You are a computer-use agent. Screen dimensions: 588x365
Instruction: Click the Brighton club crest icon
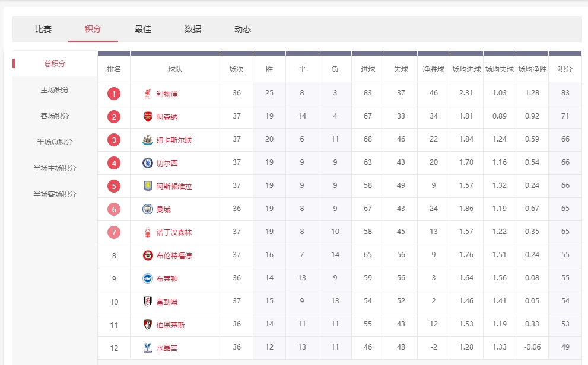[147, 278]
